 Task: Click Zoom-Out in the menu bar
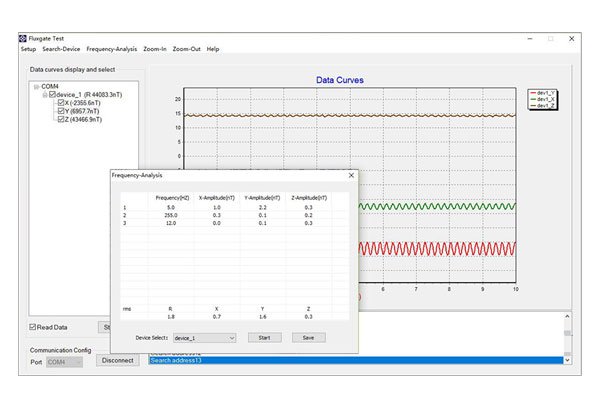[x=185, y=49]
